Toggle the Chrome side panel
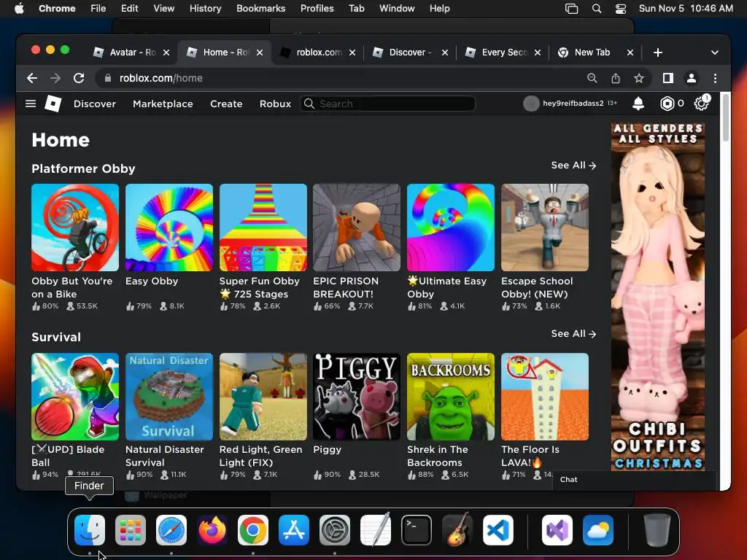The width and height of the screenshot is (747, 560). click(x=668, y=78)
